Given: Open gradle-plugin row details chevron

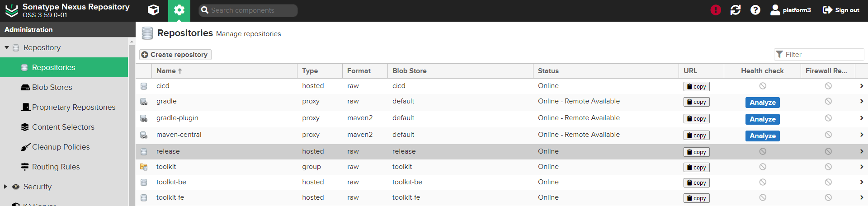Looking at the screenshot, I should coord(861,118).
